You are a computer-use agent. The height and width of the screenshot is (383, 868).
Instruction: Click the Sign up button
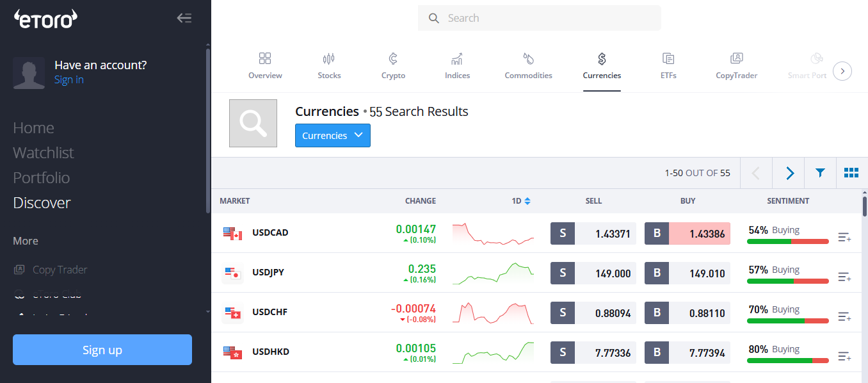(102, 350)
